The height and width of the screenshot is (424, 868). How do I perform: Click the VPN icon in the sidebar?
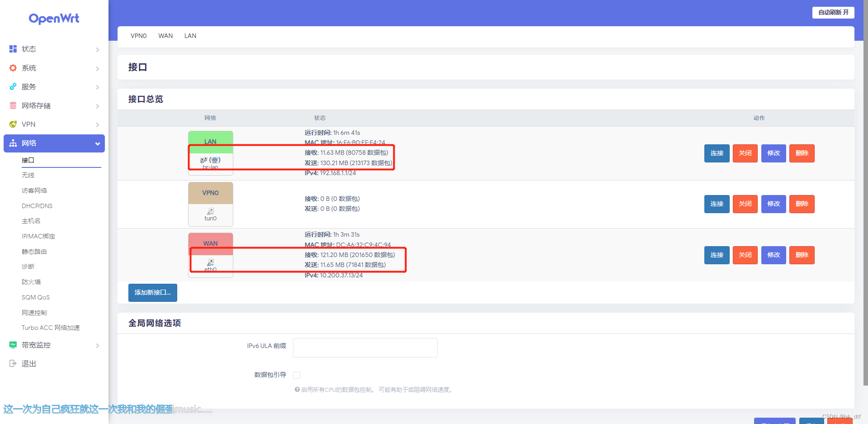[13, 124]
